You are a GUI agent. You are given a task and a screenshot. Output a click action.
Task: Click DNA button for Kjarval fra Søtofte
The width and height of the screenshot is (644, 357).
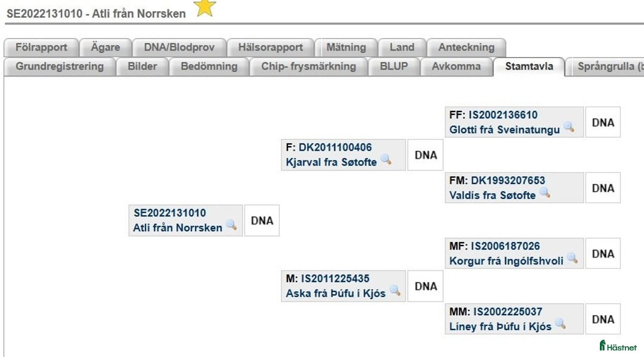point(425,154)
